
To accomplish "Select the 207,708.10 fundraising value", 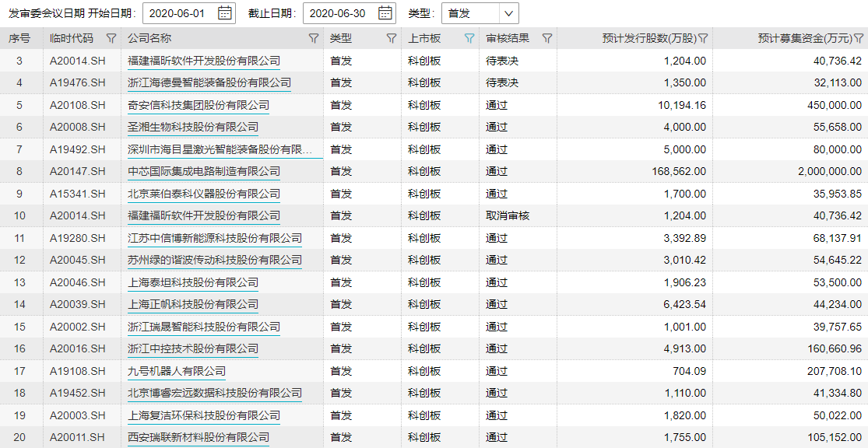I will pyautogui.click(x=835, y=371).
